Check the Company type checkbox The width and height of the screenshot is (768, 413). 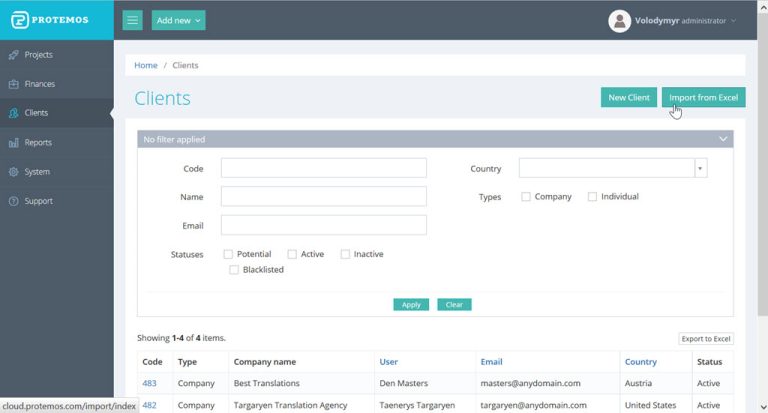[x=526, y=197]
